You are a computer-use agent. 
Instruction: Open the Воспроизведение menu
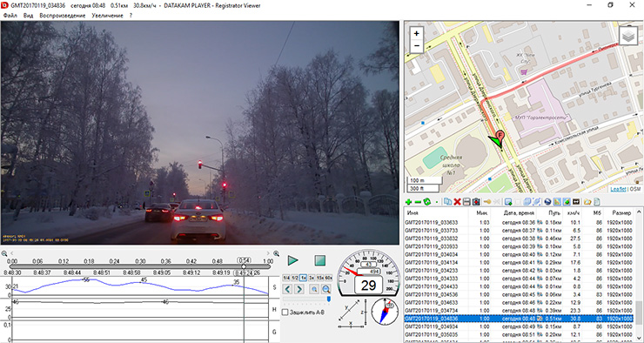coord(63,16)
